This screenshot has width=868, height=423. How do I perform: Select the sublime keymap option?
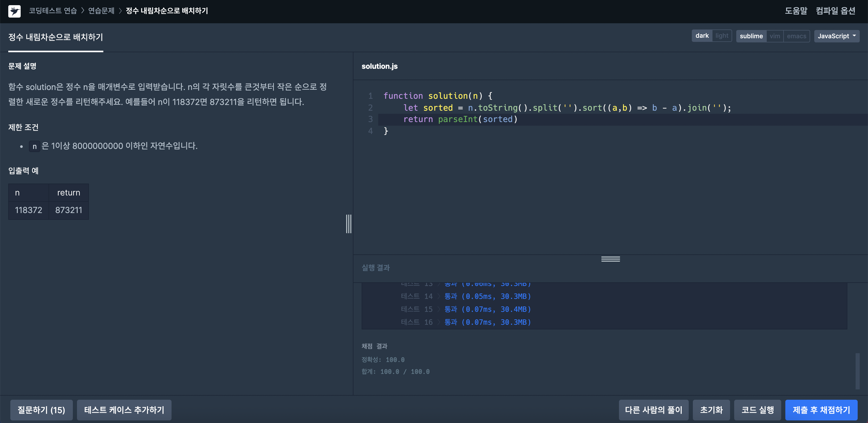pos(751,36)
